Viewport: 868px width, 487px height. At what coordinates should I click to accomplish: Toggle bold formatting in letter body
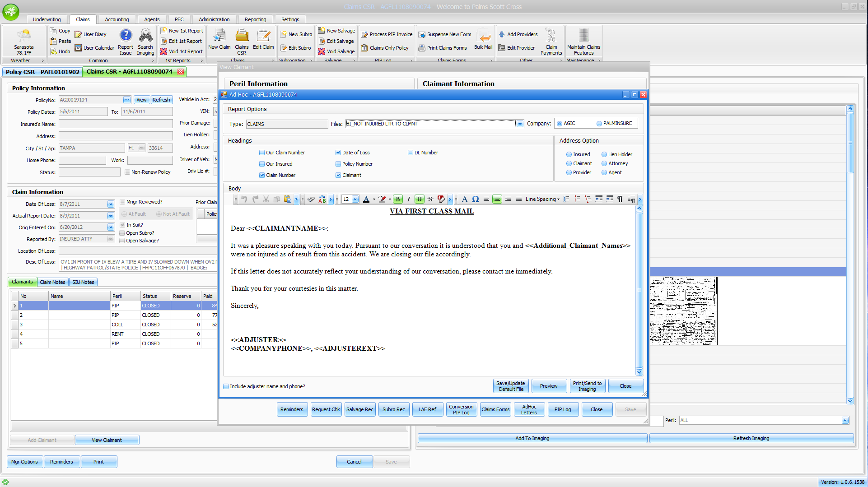(x=397, y=199)
